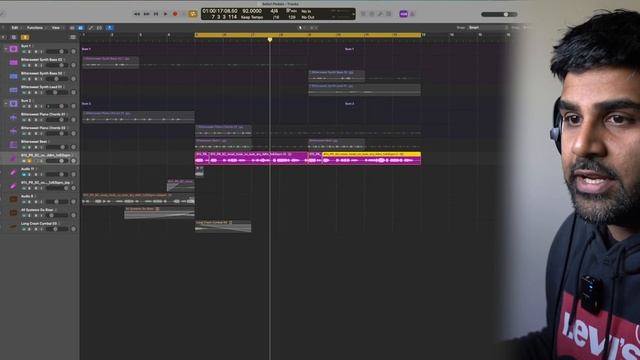Select the All Systems Go Riser region
The height and width of the screenshot is (360, 640).
coord(159,213)
